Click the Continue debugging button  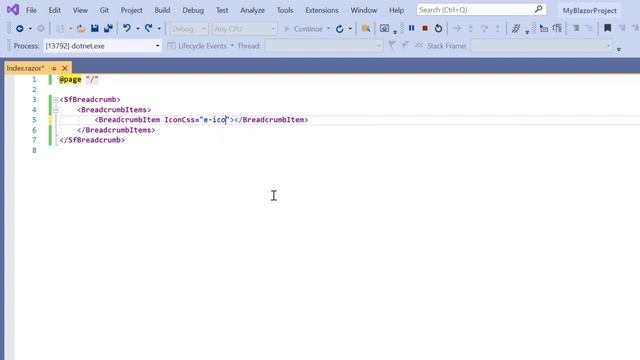303,29
